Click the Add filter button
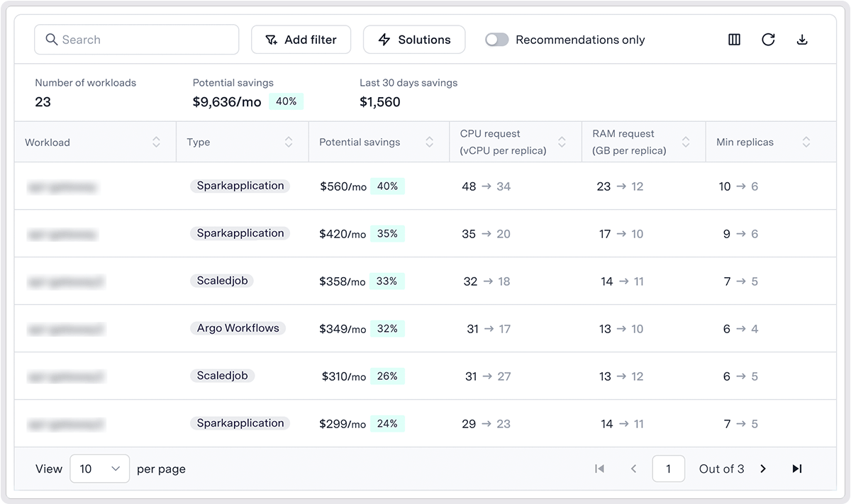 point(301,40)
